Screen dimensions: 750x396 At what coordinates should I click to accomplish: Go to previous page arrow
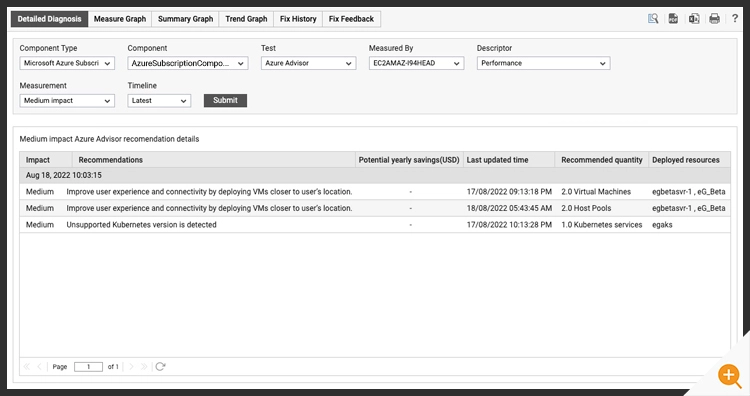pos(39,366)
